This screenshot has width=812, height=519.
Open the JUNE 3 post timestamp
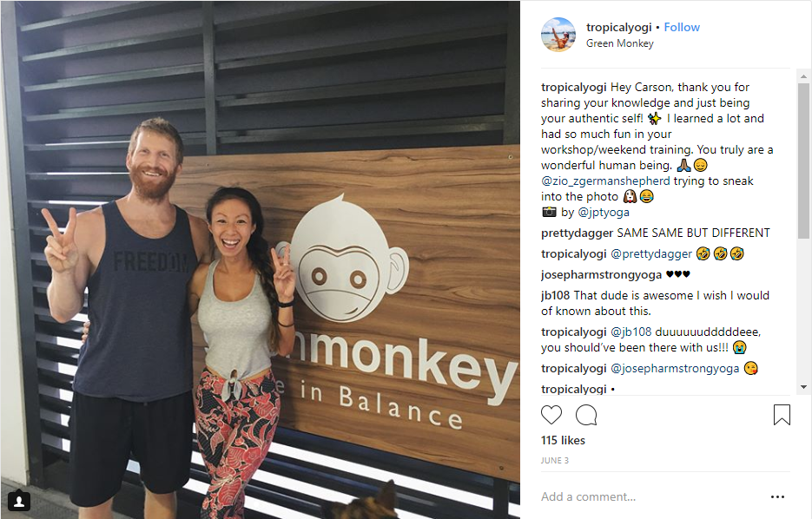tap(555, 460)
